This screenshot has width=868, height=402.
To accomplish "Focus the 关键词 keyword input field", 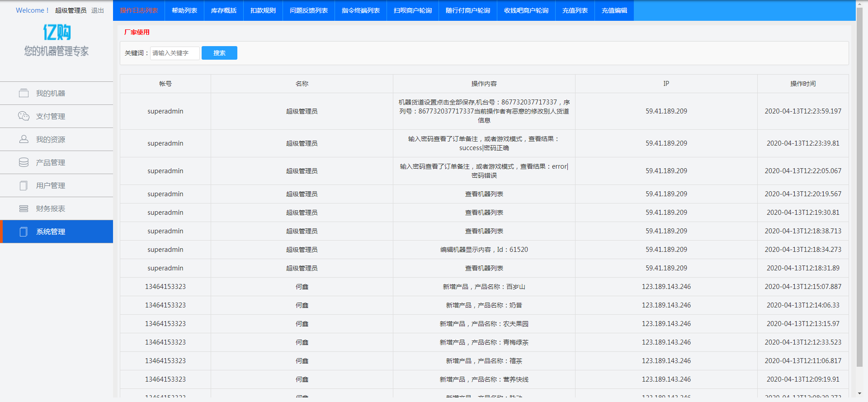I will [175, 53].
